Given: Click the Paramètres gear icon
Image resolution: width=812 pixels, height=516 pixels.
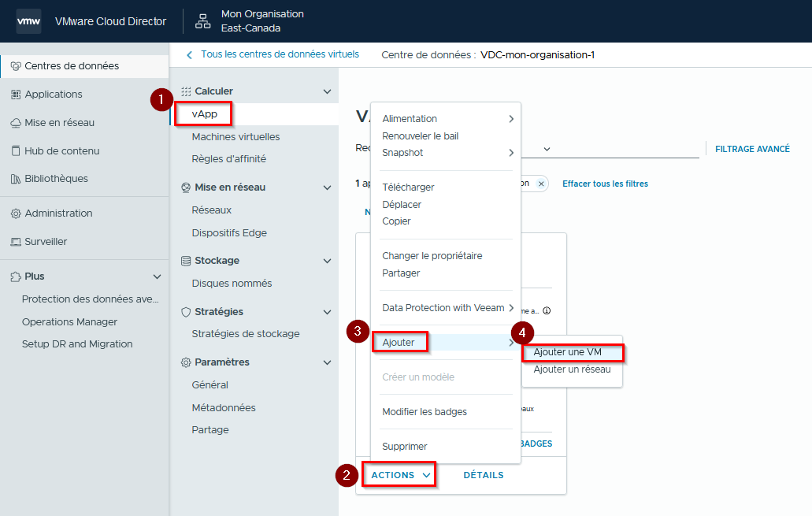Looking at the screenshot, I should click(186, 362).
